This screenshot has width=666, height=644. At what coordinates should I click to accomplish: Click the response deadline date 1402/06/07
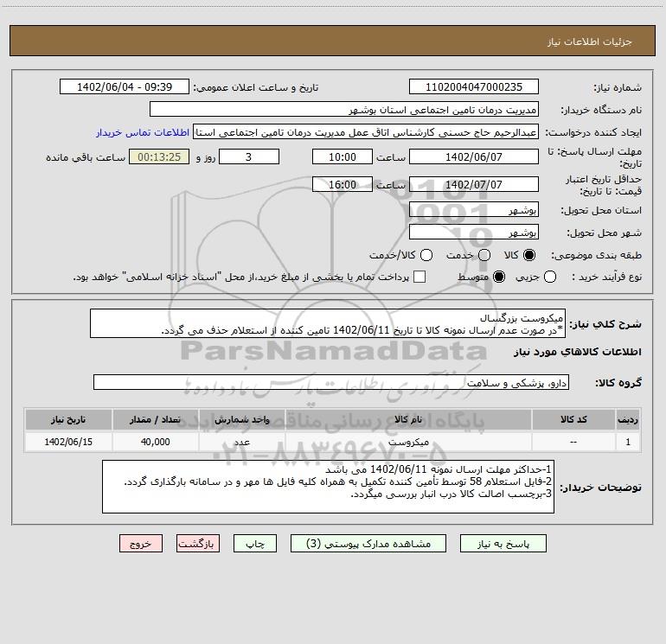point(474,156)
